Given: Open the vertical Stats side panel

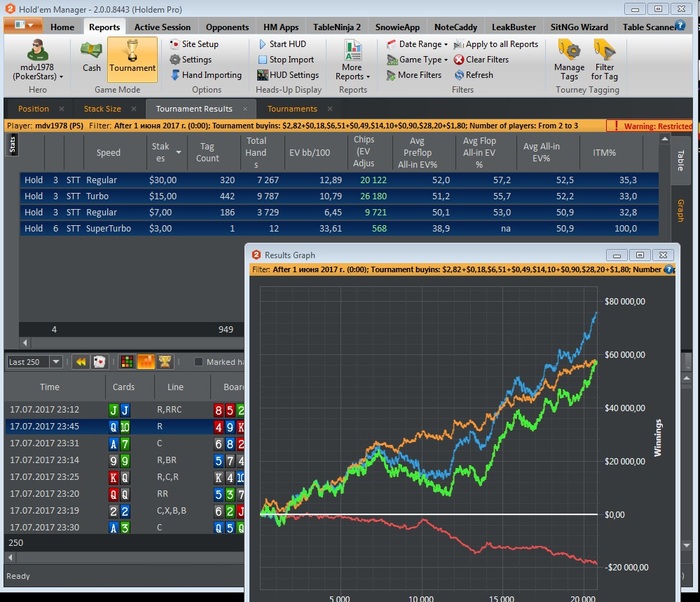Looking at the screenshot, I should (12, 145).
